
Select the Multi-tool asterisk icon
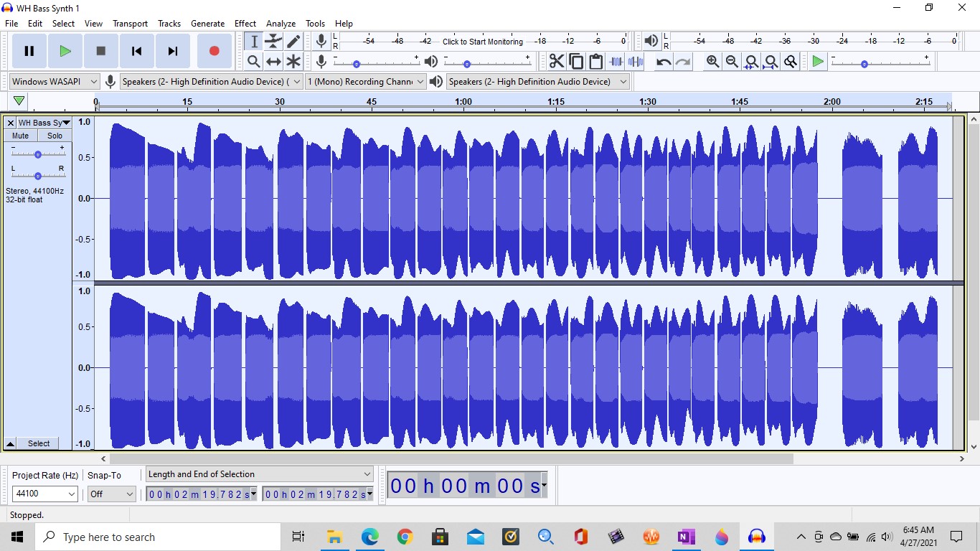293,62
